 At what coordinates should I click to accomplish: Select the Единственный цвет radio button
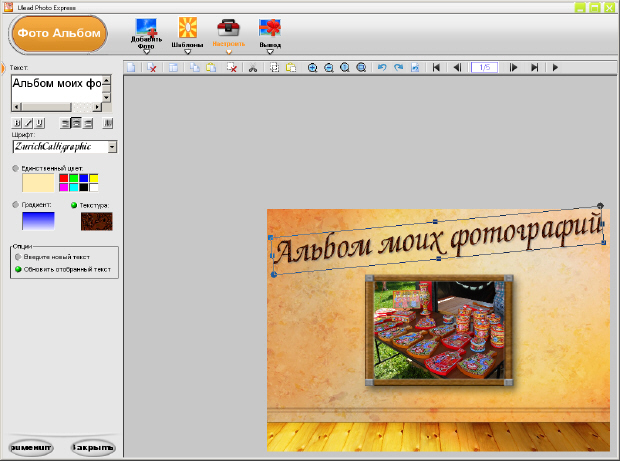[15, 168]
